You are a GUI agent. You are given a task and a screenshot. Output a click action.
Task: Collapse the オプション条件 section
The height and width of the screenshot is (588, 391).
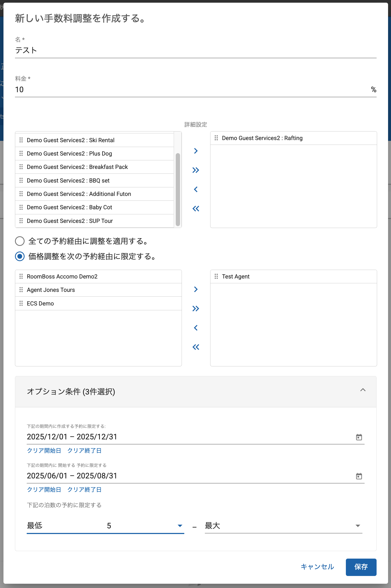363,390
